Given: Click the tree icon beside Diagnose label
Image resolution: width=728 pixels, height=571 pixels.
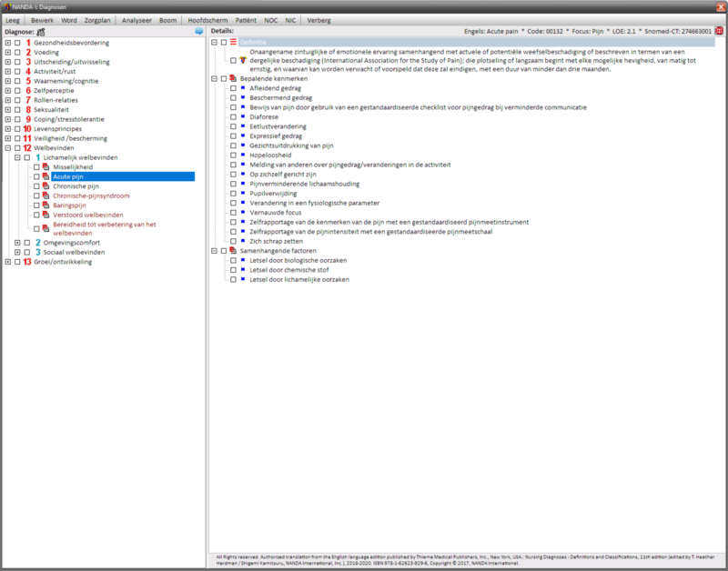Looking at the screenshot, I should point(41,31).
